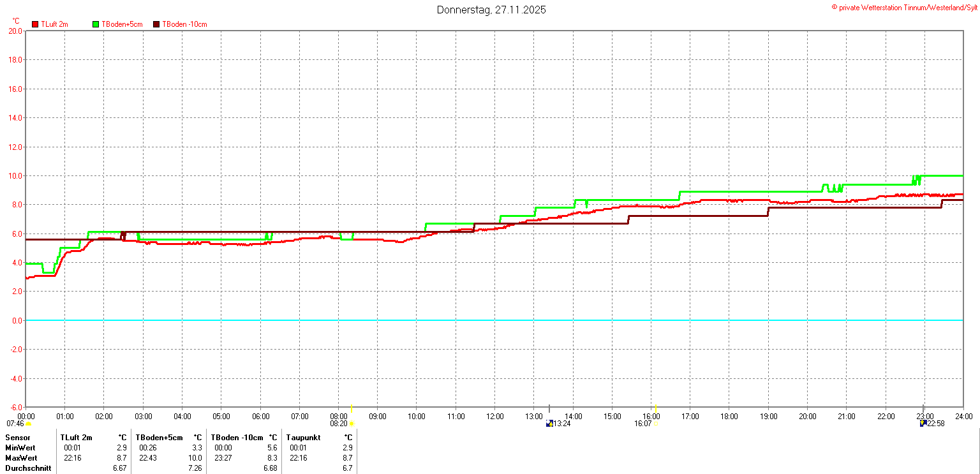Click the moon icon next to 22:58
The image size is (980, 474).
click(923, 424)
